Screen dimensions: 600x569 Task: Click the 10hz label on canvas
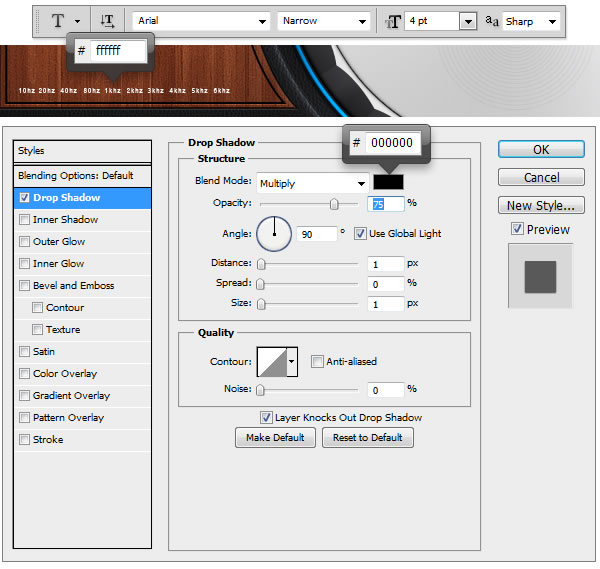[x=27, y=91]
